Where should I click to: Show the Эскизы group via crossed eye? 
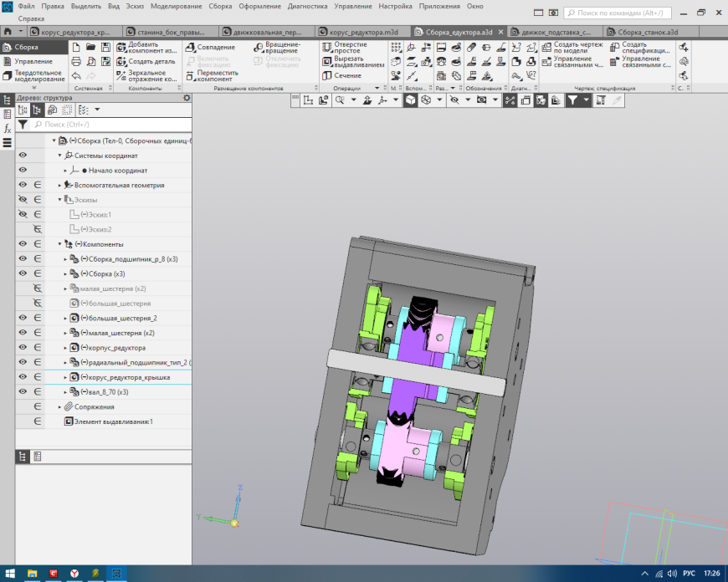tap(23, 200)
